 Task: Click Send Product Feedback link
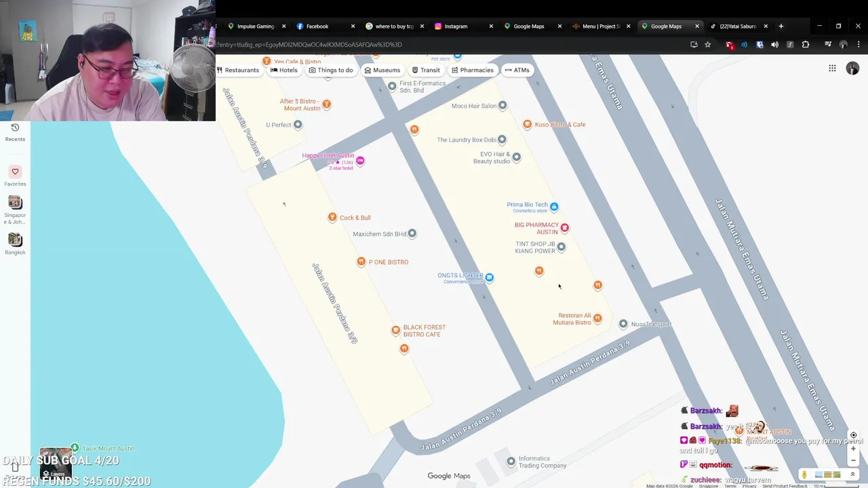point(785,486)
